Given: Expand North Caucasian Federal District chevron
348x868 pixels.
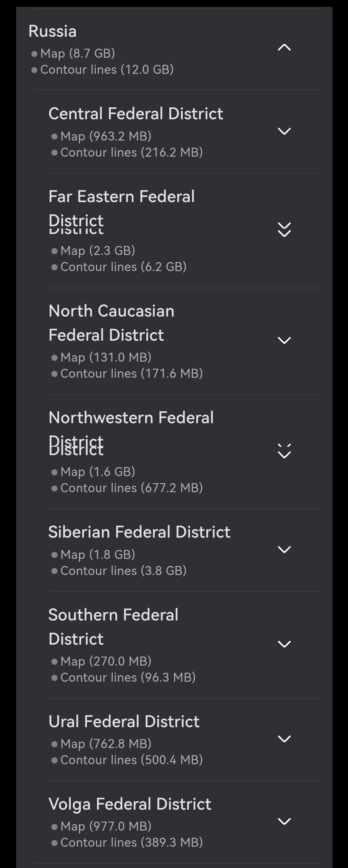Looking at the screenshot, I should click(x=284, y=340).
